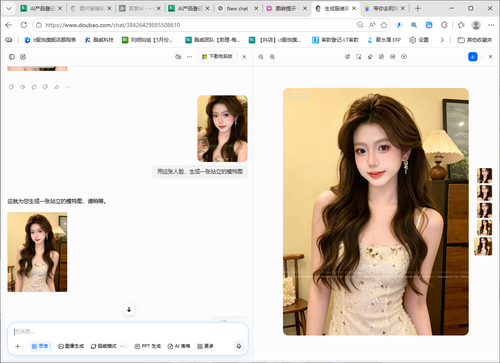Screen dimensions: 500x363
Task: Start a new chat with compose icon
Action: point(23,57)
